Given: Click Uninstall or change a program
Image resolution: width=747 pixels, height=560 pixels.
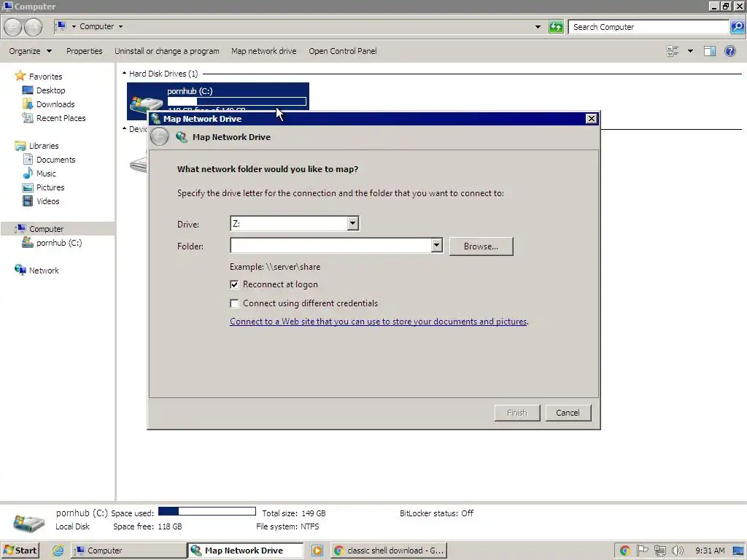Looking at the screenshot, I should (x=167, y=51).
